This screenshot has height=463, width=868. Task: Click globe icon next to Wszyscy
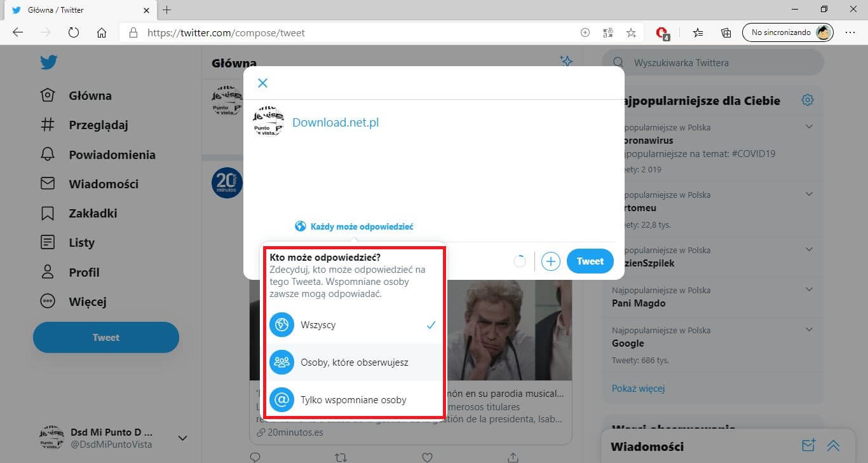(x=281, y=325)
